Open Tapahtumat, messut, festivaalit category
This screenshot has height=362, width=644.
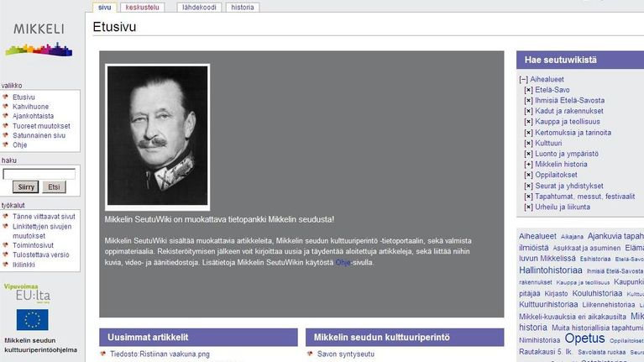pos(585,197)
